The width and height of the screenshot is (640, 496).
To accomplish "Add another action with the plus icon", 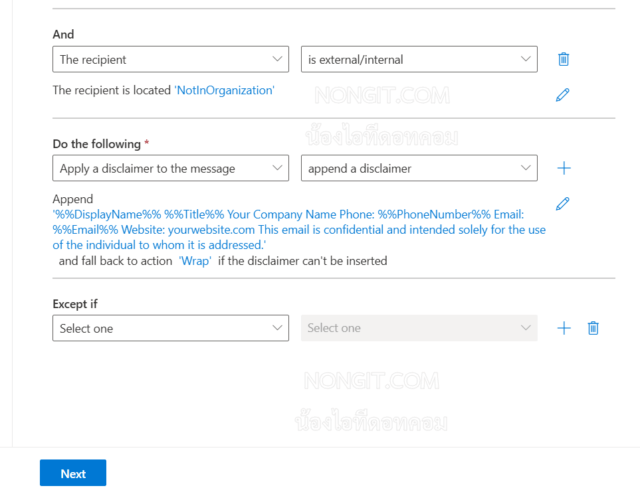I will pyautogui.click(x=564, y=168).
